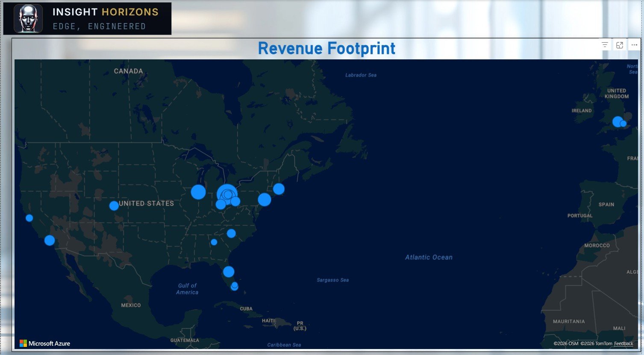Screen dimensions: 644x355
Task: Click the UNITED KINGDOM map label
Action: point(617,94)
